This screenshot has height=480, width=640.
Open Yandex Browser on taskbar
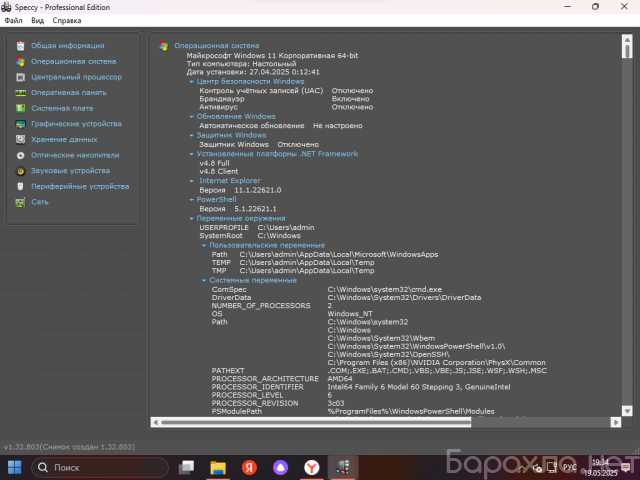(311, 467)
